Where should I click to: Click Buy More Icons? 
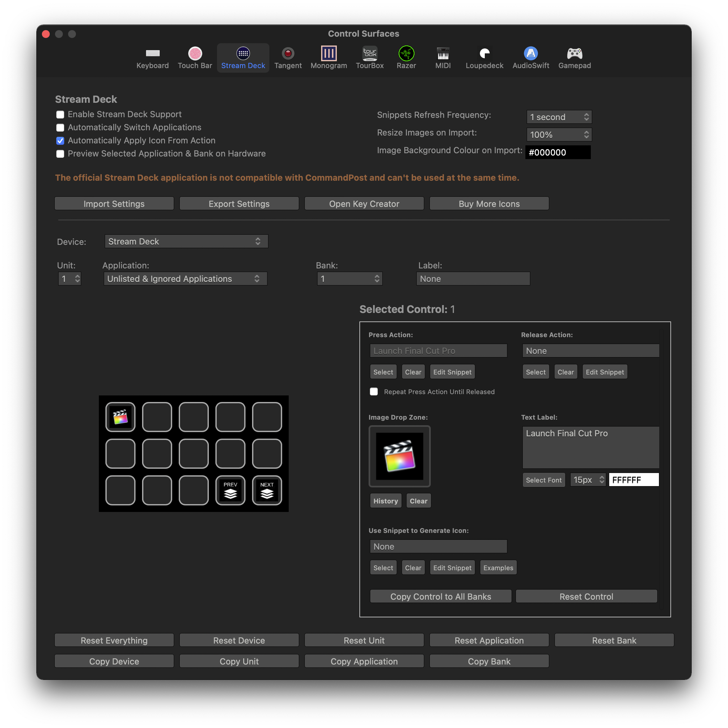[489, 204]
